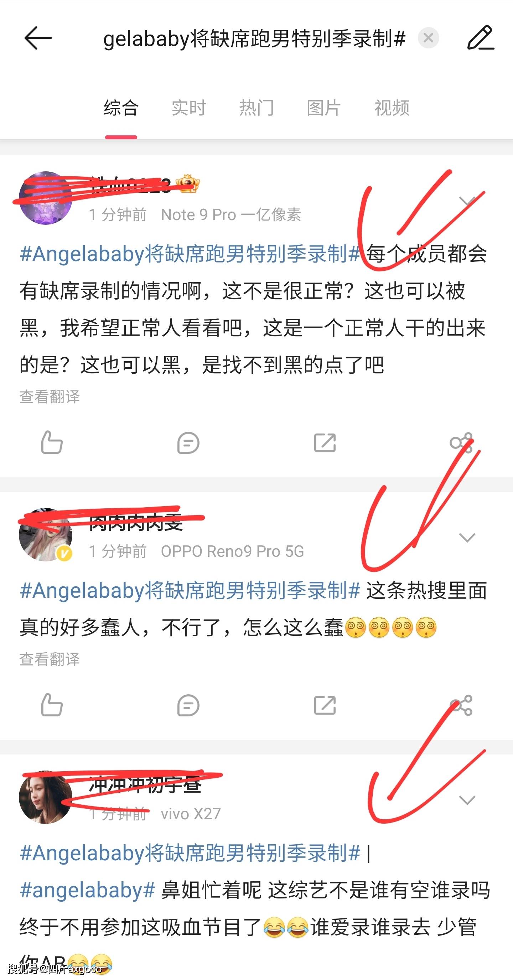The width and height of the screenshot is (513, 980).
Task: Share the first post
Action: (461, 442)
